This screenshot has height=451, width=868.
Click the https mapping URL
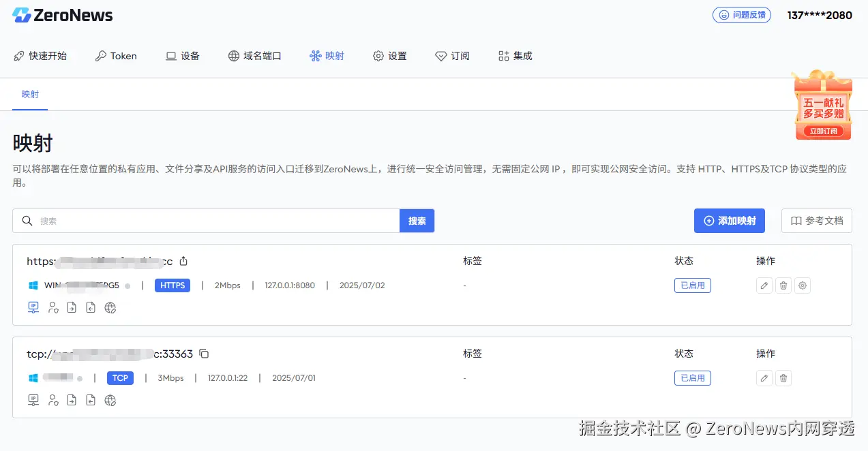point(100,261)
